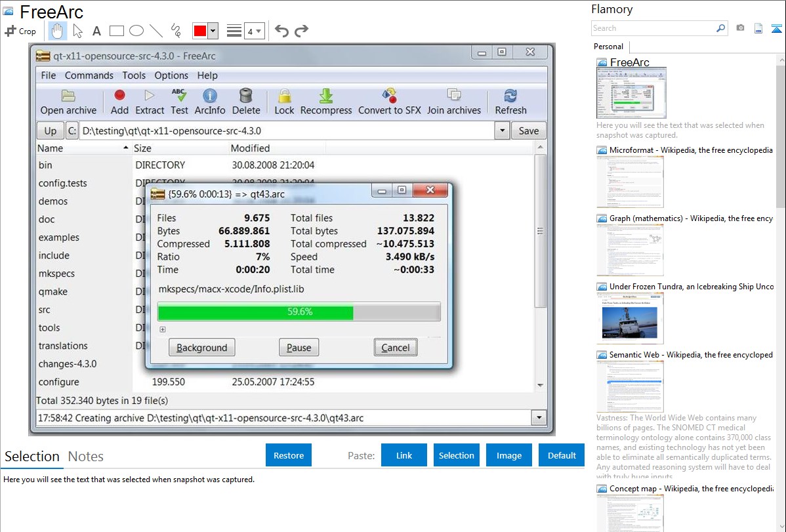Select the arrow pointer tool
The height and width of the screenshot is (532, 786).
point(77,31)
